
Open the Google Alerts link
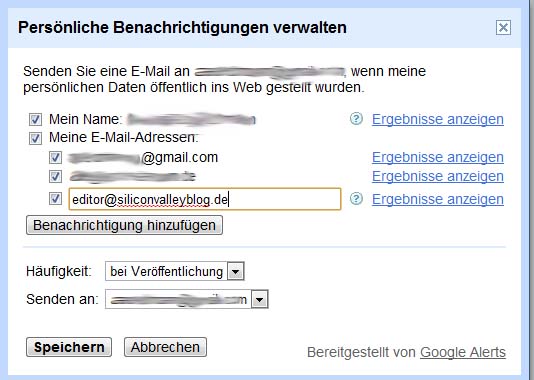pos(463,352)
